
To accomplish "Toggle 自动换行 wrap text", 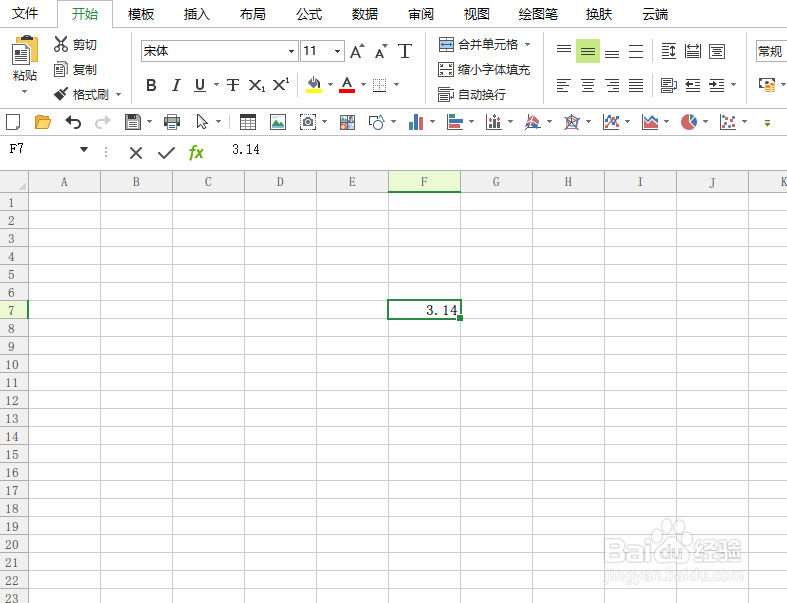I will 472,94.
